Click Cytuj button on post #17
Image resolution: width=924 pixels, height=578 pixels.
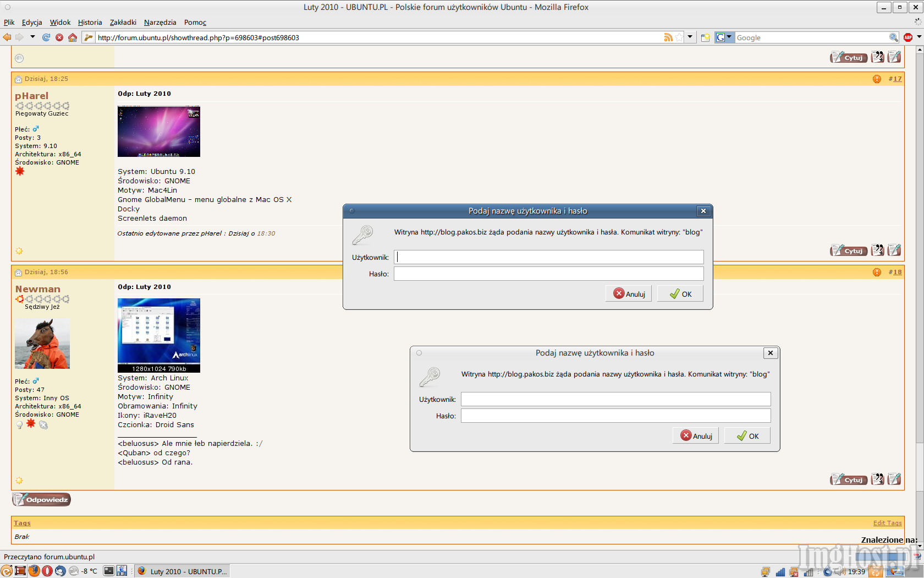[849, 250]
